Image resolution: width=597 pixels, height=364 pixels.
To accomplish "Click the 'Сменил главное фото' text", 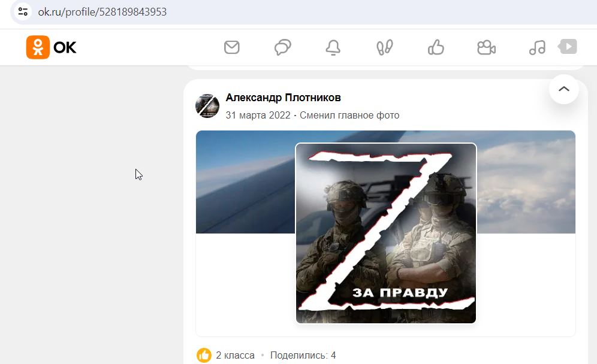I will [349, 116].
